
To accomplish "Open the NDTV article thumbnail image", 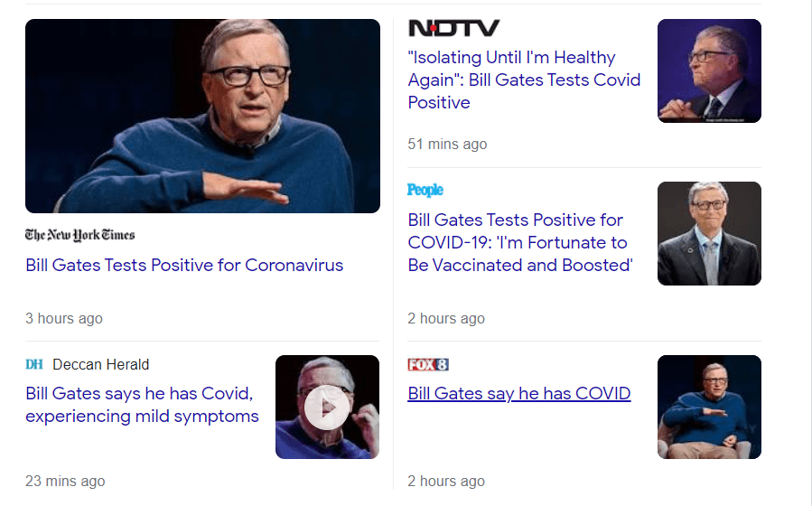I will (709, 70).
